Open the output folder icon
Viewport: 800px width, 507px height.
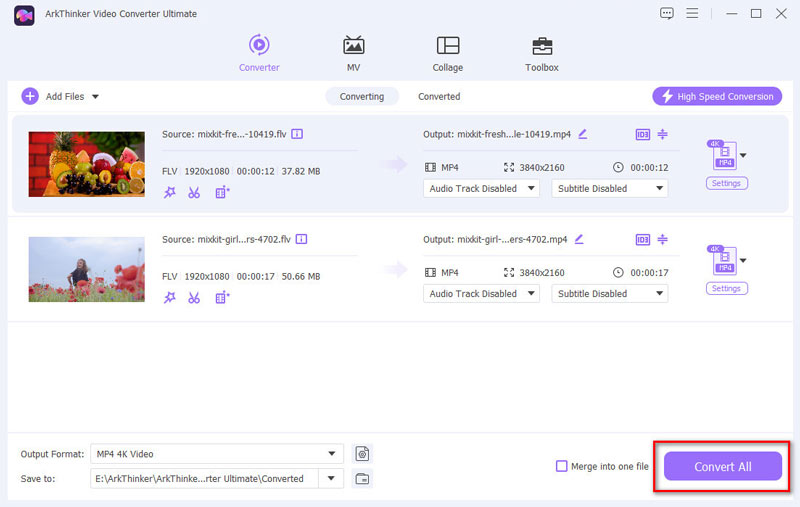[x=362, y=478]
